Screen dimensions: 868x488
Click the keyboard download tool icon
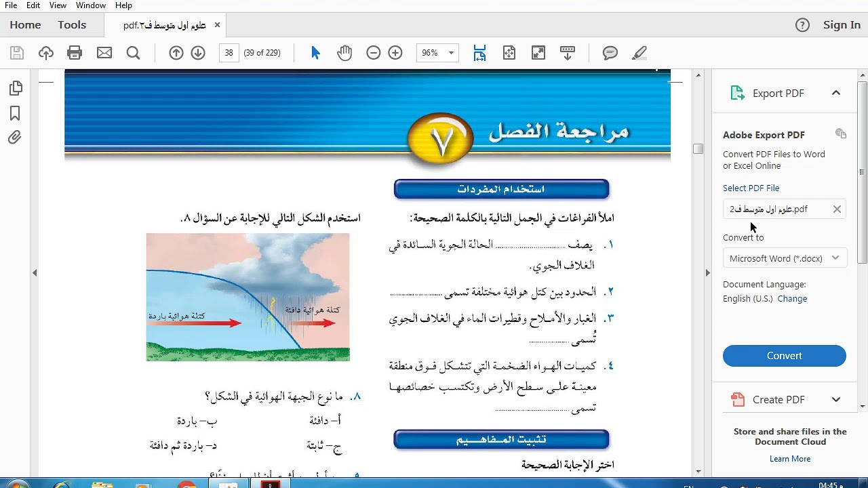568,53
